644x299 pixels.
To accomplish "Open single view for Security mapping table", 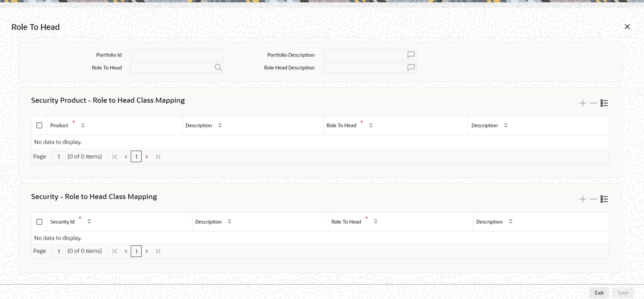I will [x=604, y=199].
